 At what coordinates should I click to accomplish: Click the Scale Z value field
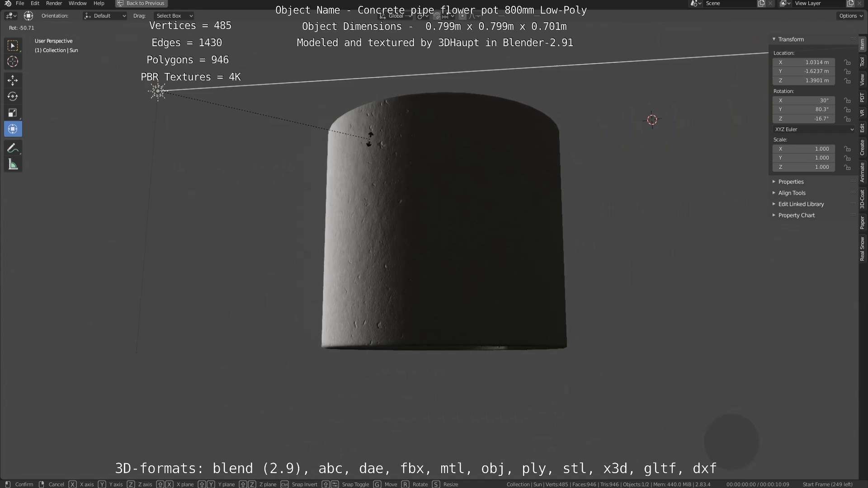pyautogui.click(x=803, y=167)
